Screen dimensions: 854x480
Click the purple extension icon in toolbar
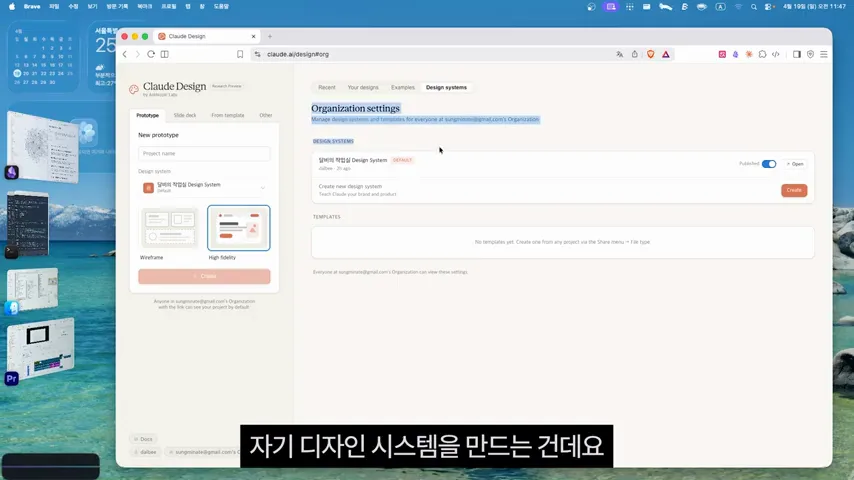coord(735,54)
